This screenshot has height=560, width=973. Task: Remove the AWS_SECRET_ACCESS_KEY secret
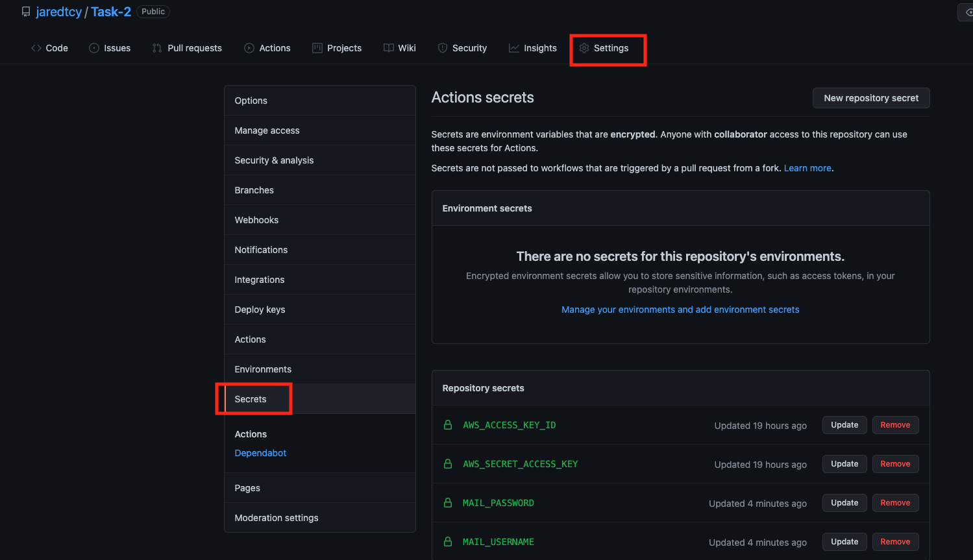pos(895,463)
